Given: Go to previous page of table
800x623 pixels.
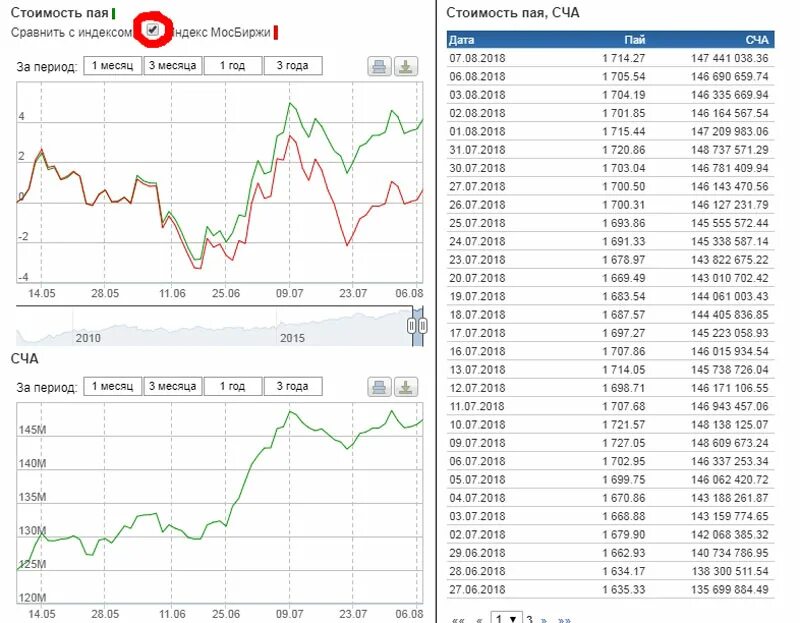Looking at the screenshot, I should 479,619.
